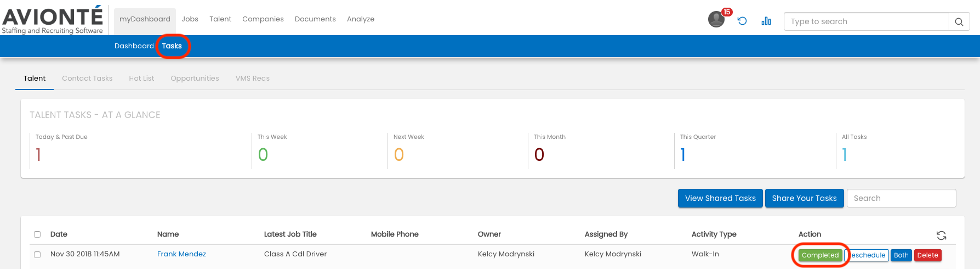The height and width of the screenshot is (269, 980).
Task: Click the user profile avatar icon
Action: pyautogui.click(x=716, y=20)
